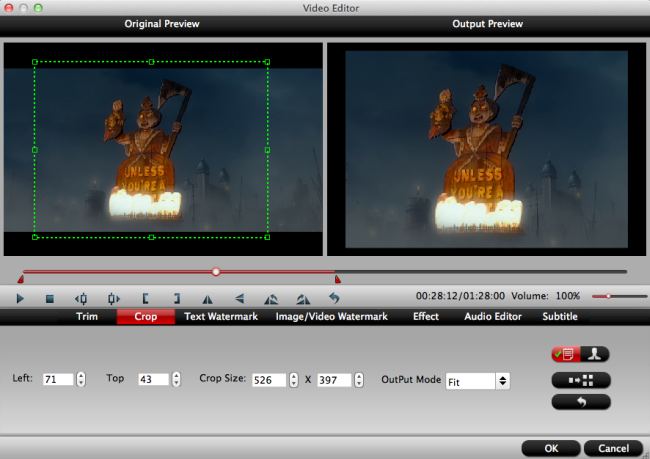Click the bottom-right crop handle
Image resolution: width=650 pixels, height=459 pixels.
[267, 237]
